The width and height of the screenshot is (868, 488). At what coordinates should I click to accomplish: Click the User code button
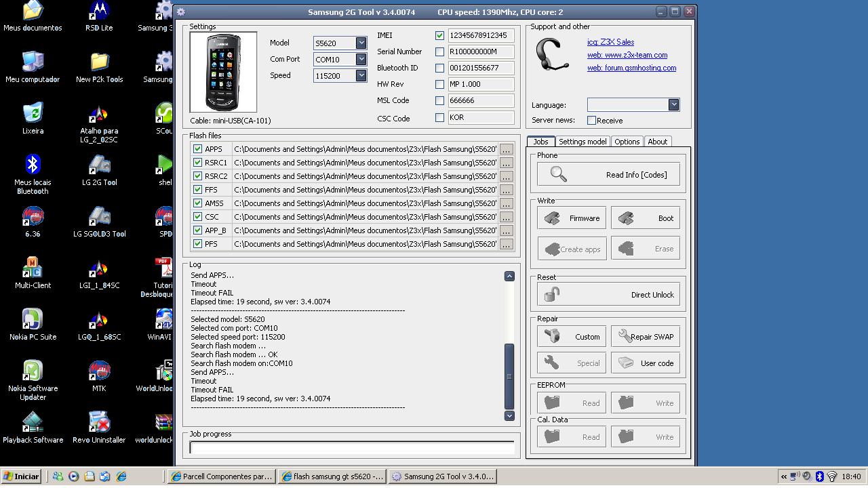click(646, 363)
